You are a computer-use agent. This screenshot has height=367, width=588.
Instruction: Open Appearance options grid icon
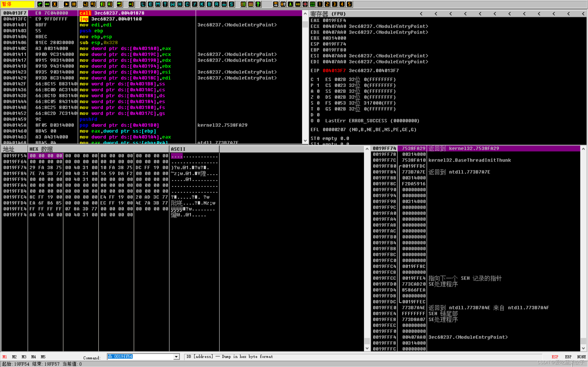251,4
